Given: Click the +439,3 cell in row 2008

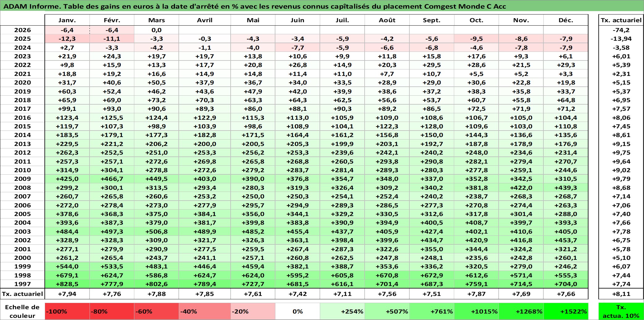Looking at the screenshot, I should [566, 188].
